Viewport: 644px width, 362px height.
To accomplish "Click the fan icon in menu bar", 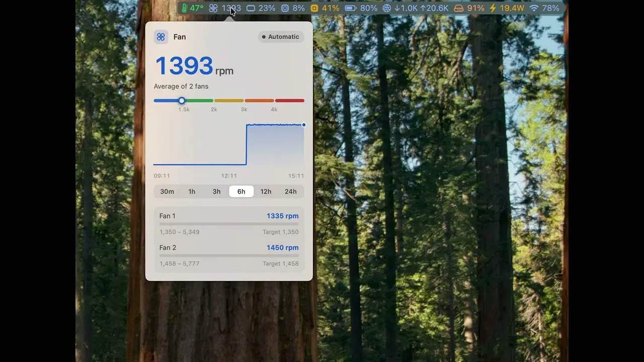I will point(213,8).
